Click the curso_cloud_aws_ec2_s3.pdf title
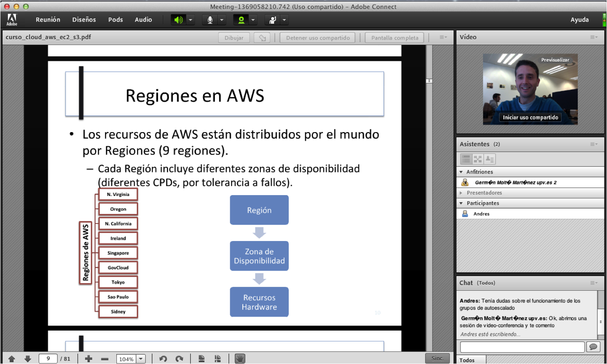The height and width of the screenshot is (364, 607). coord(48,37)
